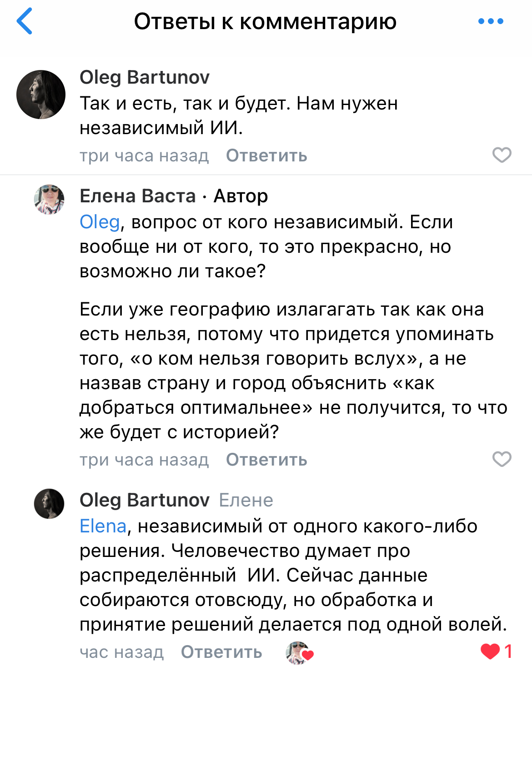This screenshot has height=767, width=532.
Task: Remove the red heart like on Oleg's reply
Action: [490, 652]
